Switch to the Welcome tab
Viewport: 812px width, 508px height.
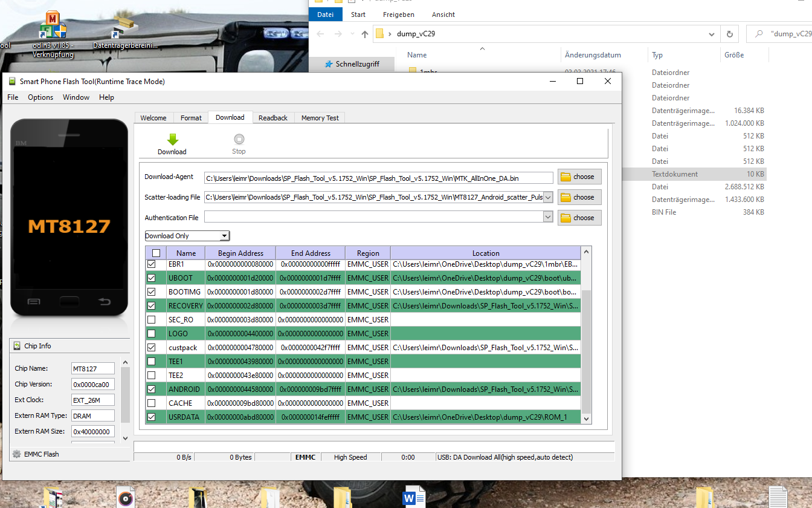pos(153,118)
